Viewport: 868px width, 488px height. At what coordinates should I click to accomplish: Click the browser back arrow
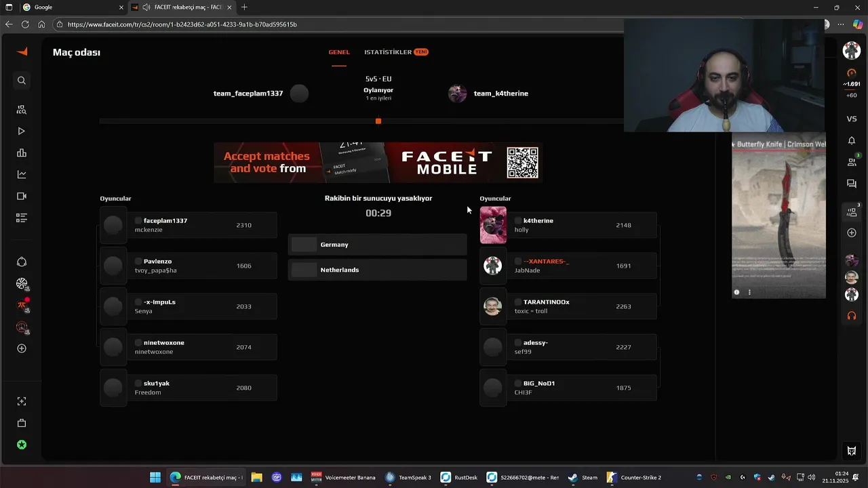[x=9, y=24]
